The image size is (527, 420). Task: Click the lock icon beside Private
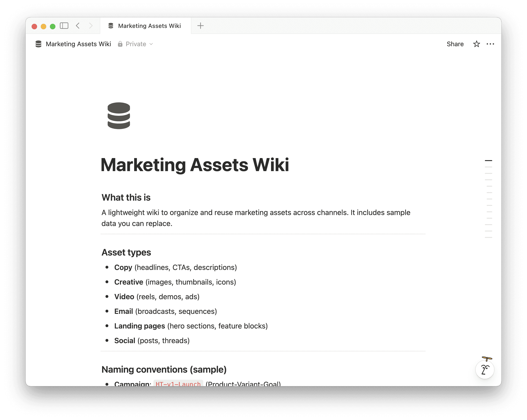[x=120, y=44]
